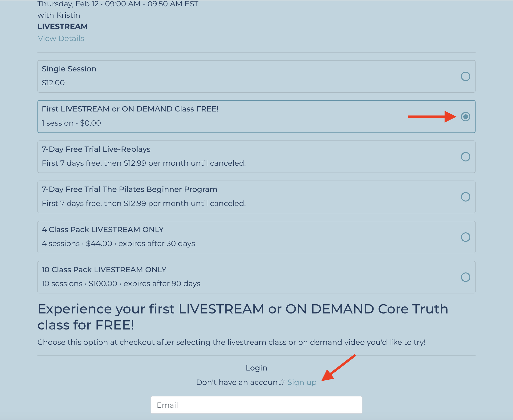The height and width of the screenshot is (420, 513).
Task: Click the Login heading
Action: (256, 368)
